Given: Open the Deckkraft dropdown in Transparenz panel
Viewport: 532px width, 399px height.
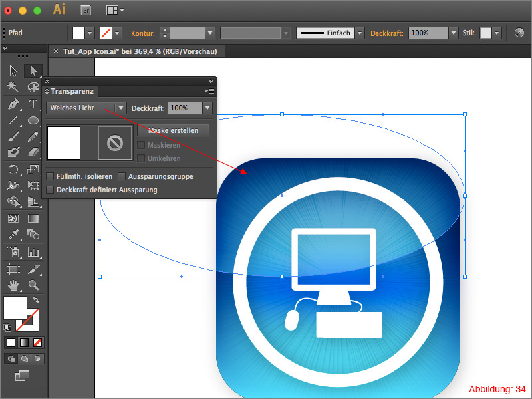Looking at the screenshot, I should tap(207, 108).
